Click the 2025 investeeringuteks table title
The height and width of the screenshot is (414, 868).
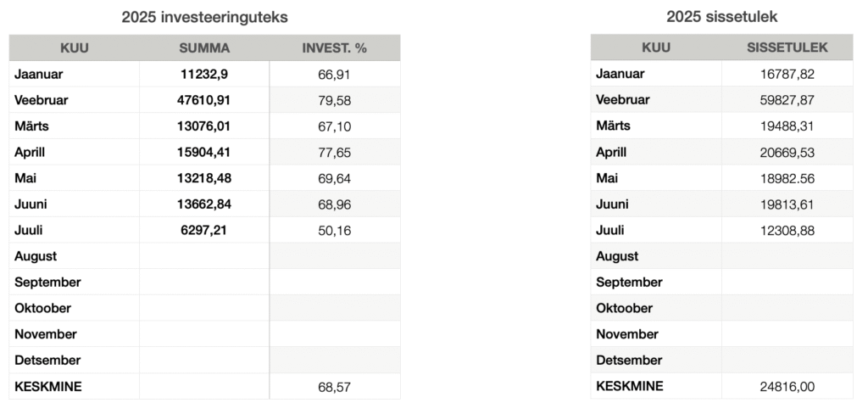(205, 17)
